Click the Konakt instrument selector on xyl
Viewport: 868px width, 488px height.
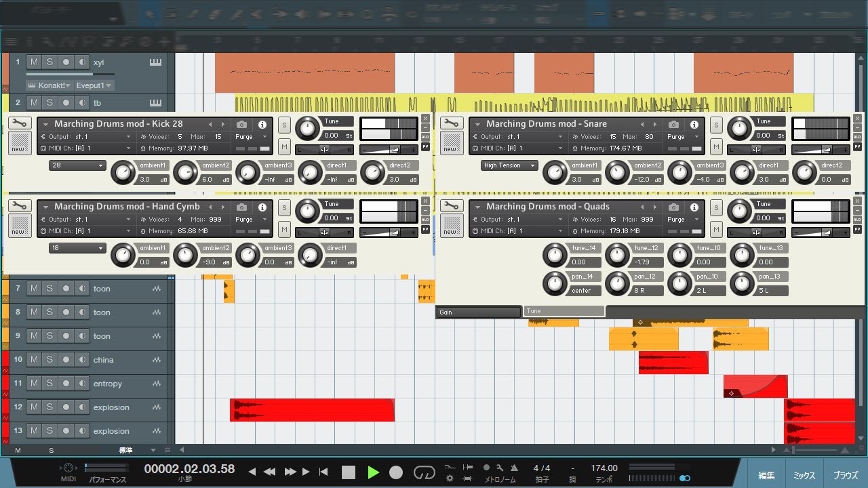tap(50, 85)
